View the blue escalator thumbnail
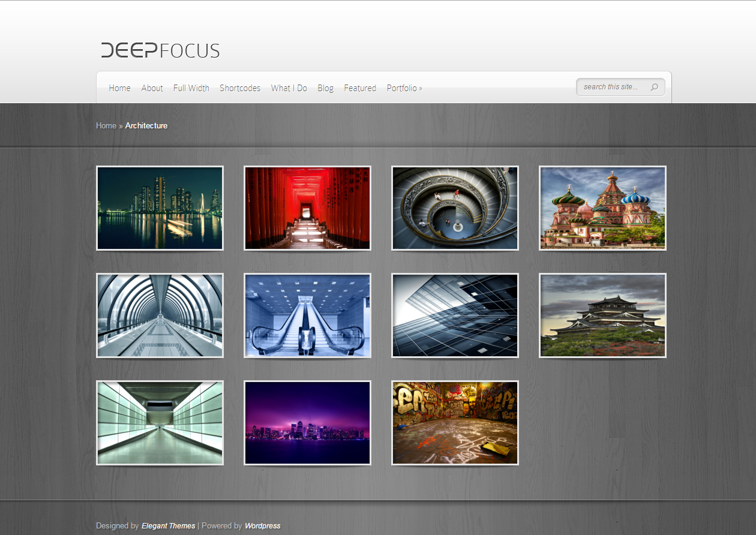The height and width of the screenshot is (535, 756). 307,315
